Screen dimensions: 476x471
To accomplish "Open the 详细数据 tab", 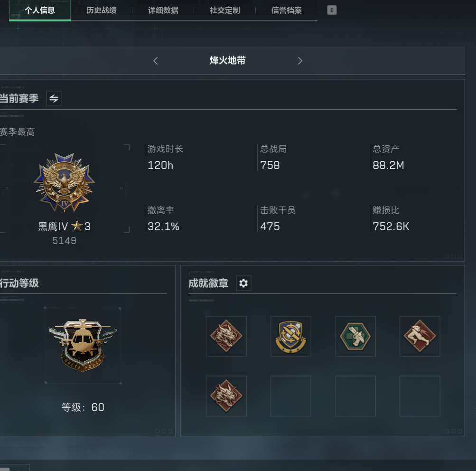I will point(163,10).
